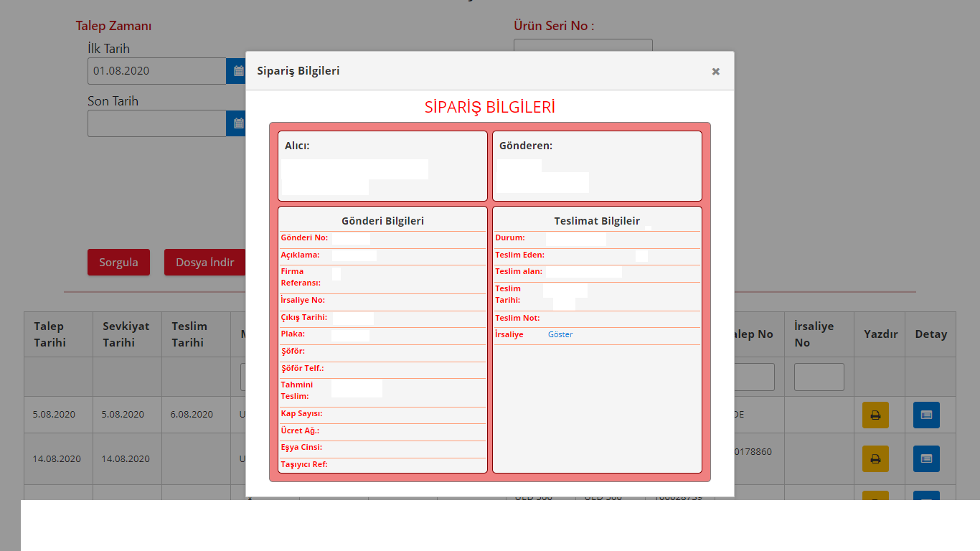The height and width of the screenshot is (551, 980).
Task: Click the İrsaliye No table column header
Action: [x=819, y=334]
